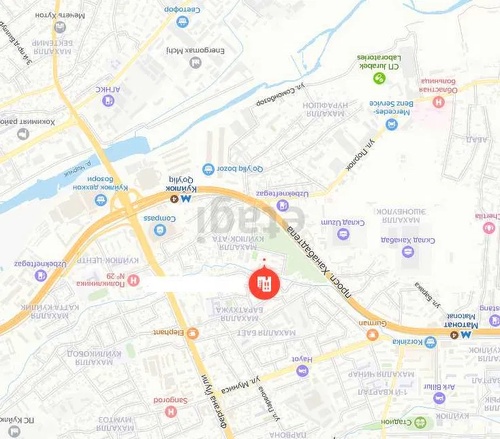Select the Matonat metro station icon
Viewport: 500px width, 439px height.
466,334
